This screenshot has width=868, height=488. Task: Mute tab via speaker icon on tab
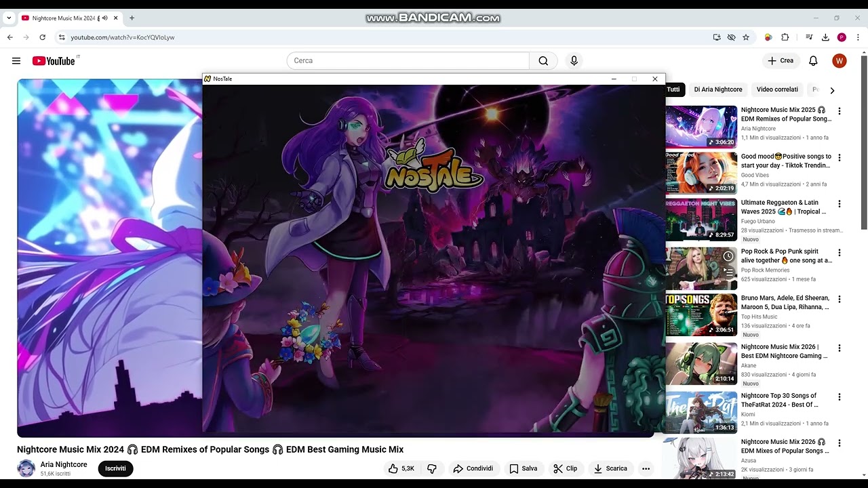(105, 18)
